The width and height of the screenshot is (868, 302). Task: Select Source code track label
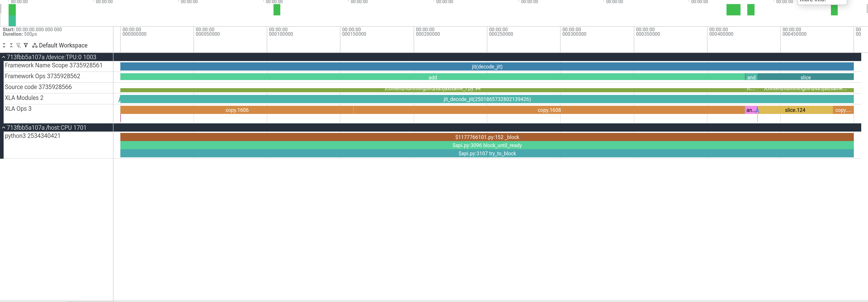coord(38,87)
